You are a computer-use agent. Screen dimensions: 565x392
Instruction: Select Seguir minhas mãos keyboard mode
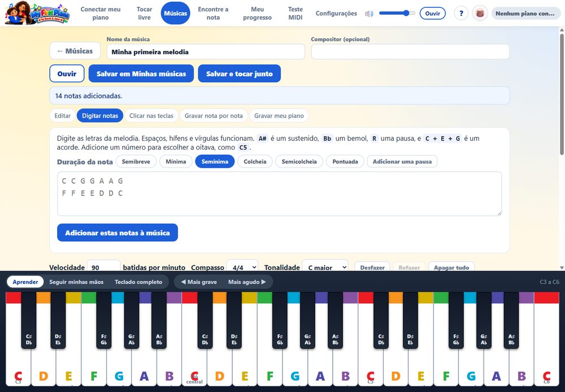coord(76,282)
